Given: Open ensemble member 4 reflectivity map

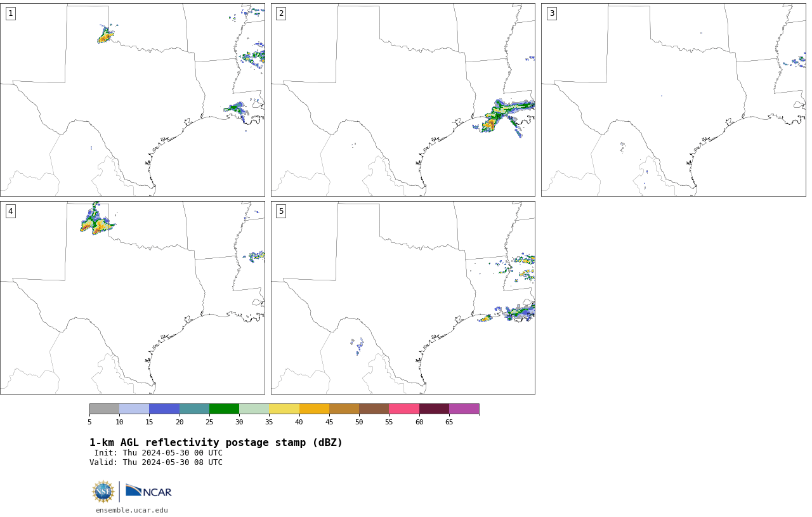Looking at the screenshot, I should (x=133, y=298).
